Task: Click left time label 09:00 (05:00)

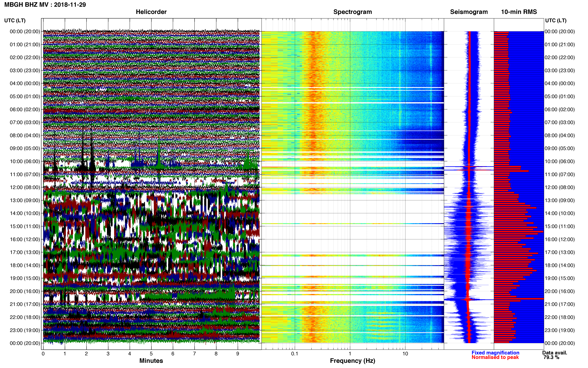Action: tap(25, 148)
